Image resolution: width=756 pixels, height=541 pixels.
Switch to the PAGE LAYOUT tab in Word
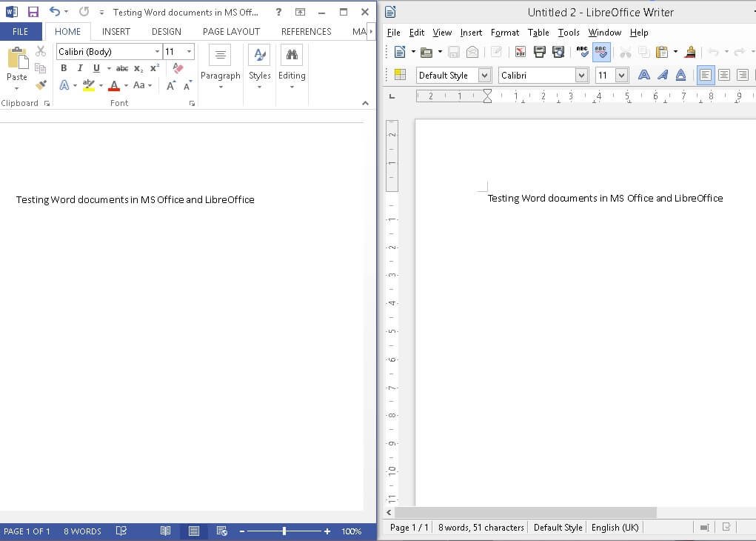tap(232, 32)
